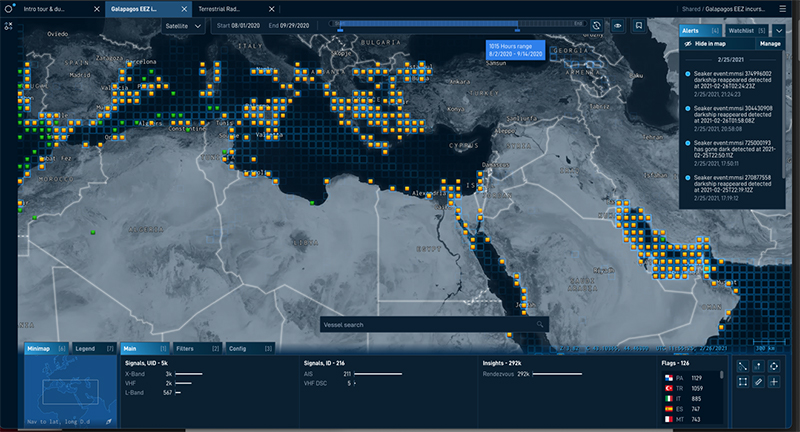Click the collapse fullscreen arrows icon

click(8, 26)
